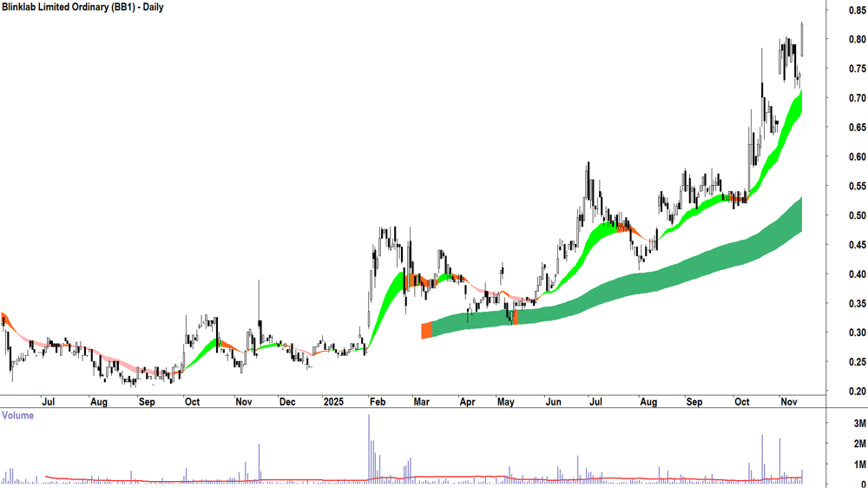This screenshot has width=868, height=488.
Task: Select the 0.35 price axis label
Action: click(858, 304)
